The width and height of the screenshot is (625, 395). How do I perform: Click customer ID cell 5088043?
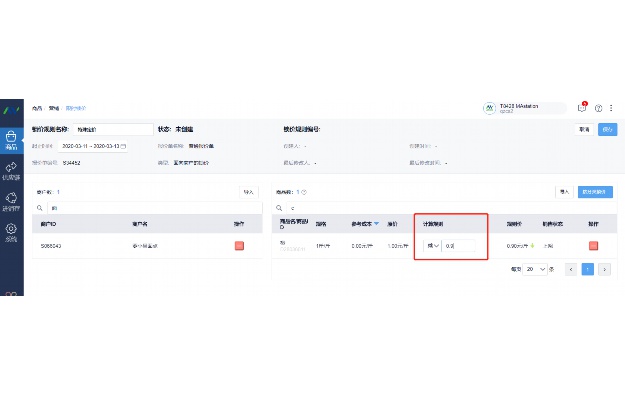[51, 246]
